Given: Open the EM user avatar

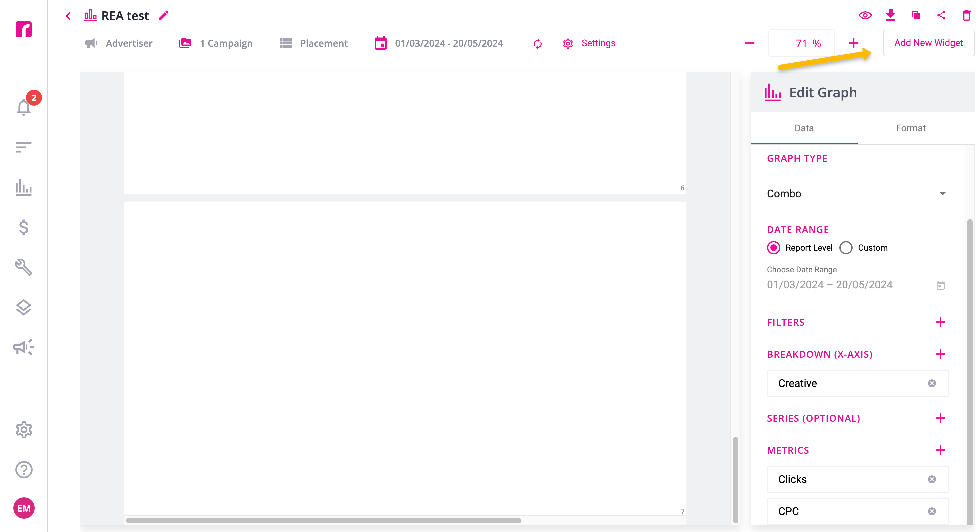Looking at the screenshot, I should 24,508.
